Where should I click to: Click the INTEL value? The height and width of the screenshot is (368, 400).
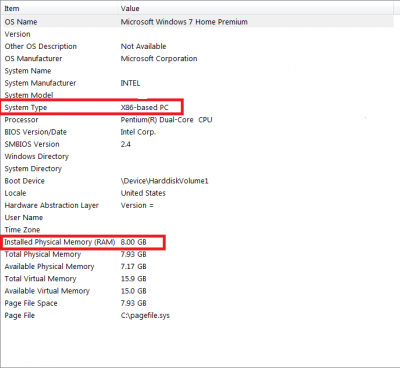pyautogui.click(x=130, y=83)
